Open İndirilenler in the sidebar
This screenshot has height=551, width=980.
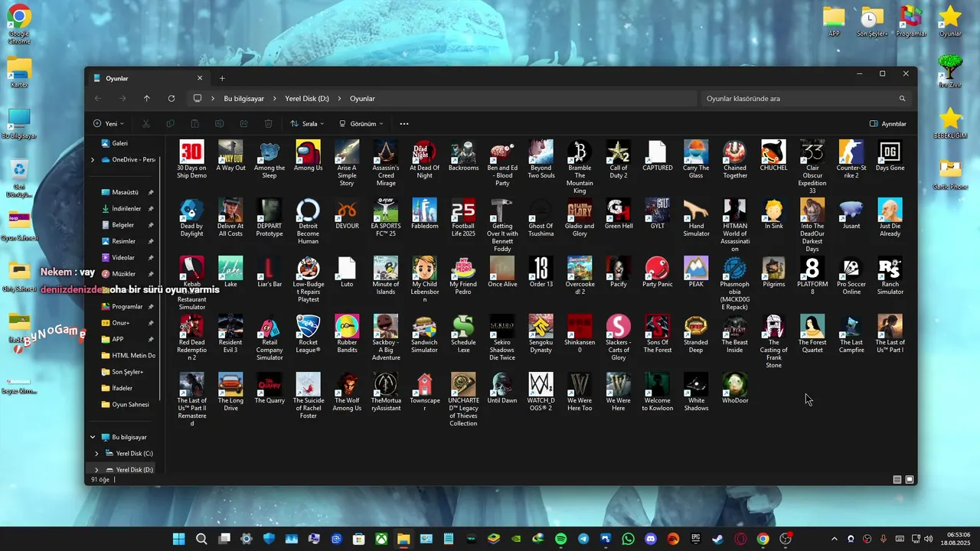click(126, 209)
